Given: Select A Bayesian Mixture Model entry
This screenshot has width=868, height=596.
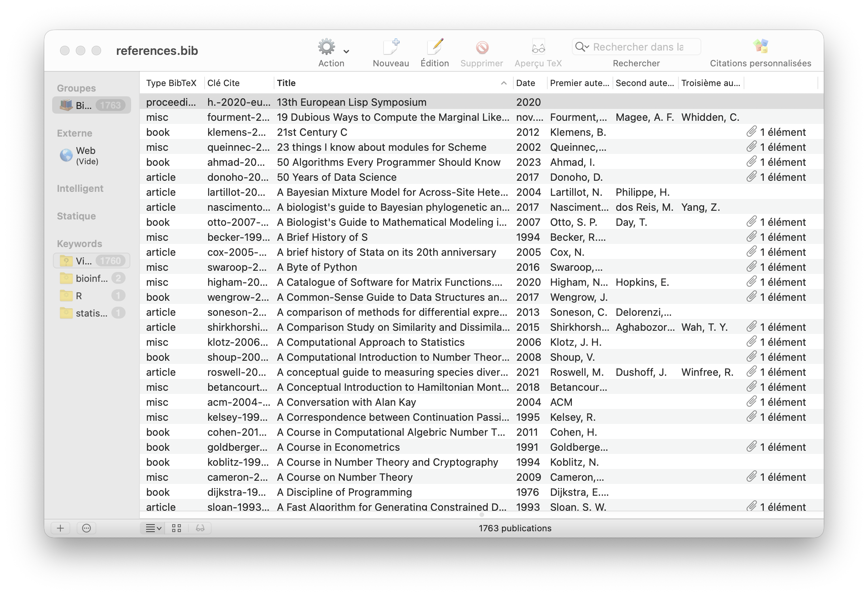Looking at the screenshot, I should pos(481,192).
